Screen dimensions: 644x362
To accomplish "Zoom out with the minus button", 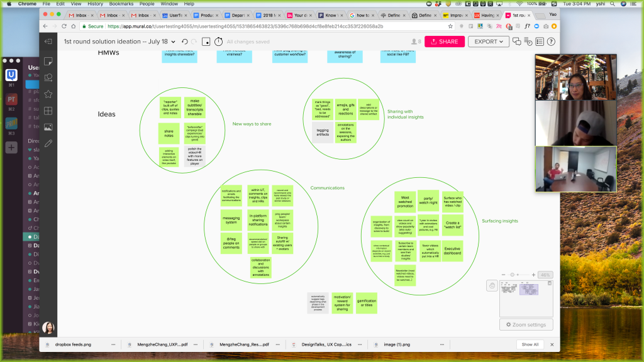I will 504,275.
